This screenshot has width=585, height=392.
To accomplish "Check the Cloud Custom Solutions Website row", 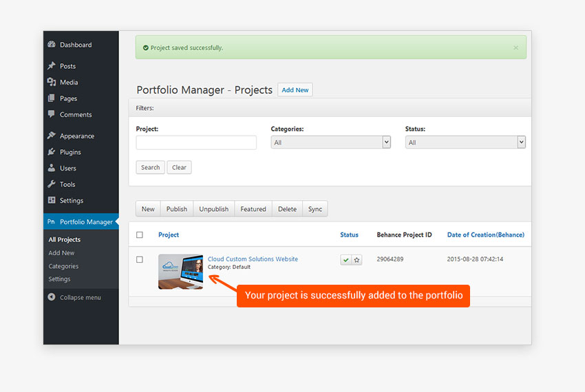I will [140, 260].
